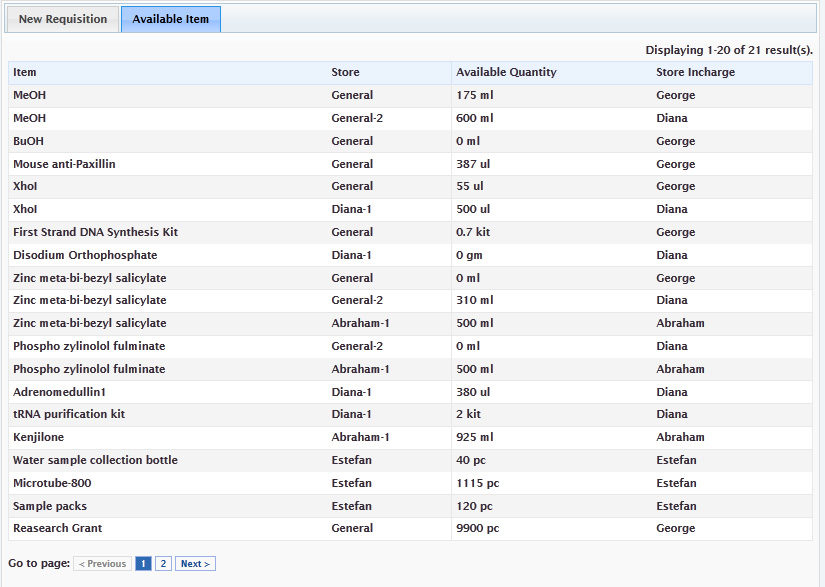
Task: Sort by Available Quantity column header
Action: [506, 72]
